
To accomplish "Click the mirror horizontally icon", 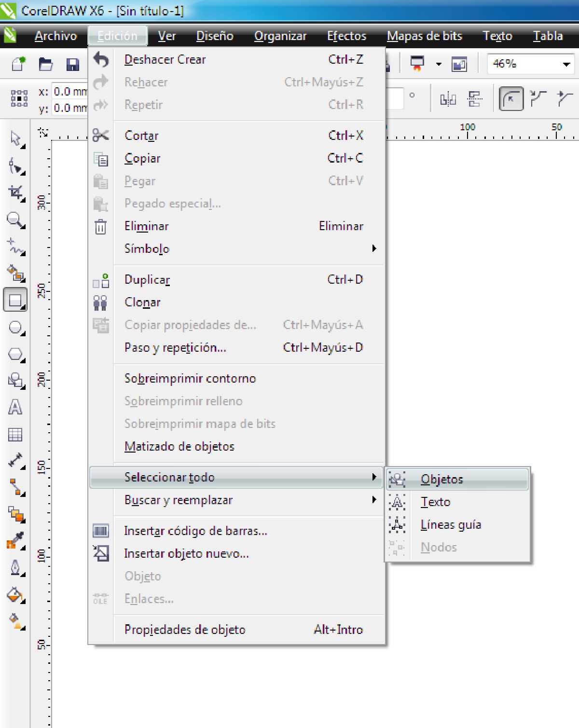I will point(448,99).
